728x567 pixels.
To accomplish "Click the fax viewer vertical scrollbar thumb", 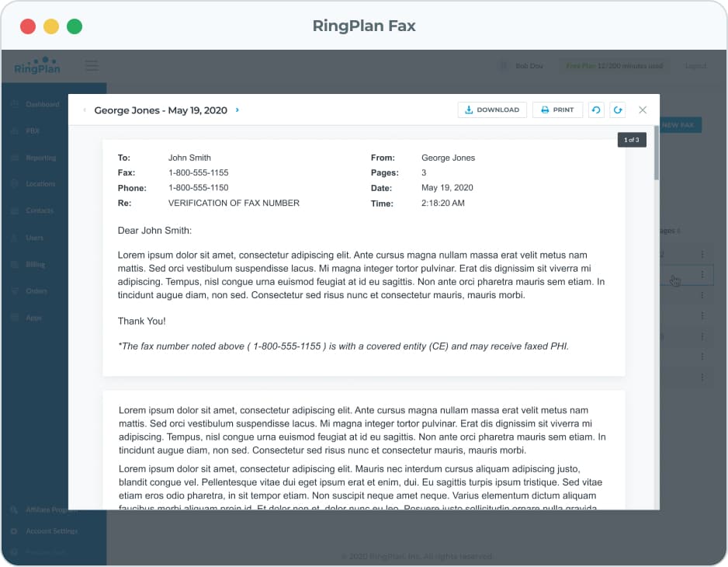I will [x=657, y=152].
